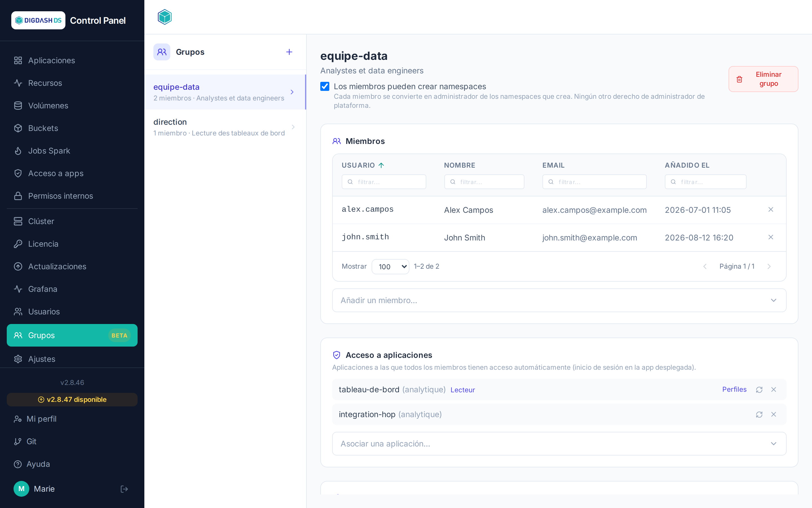Open Mi perfil in the sidebar

point(72,419)
